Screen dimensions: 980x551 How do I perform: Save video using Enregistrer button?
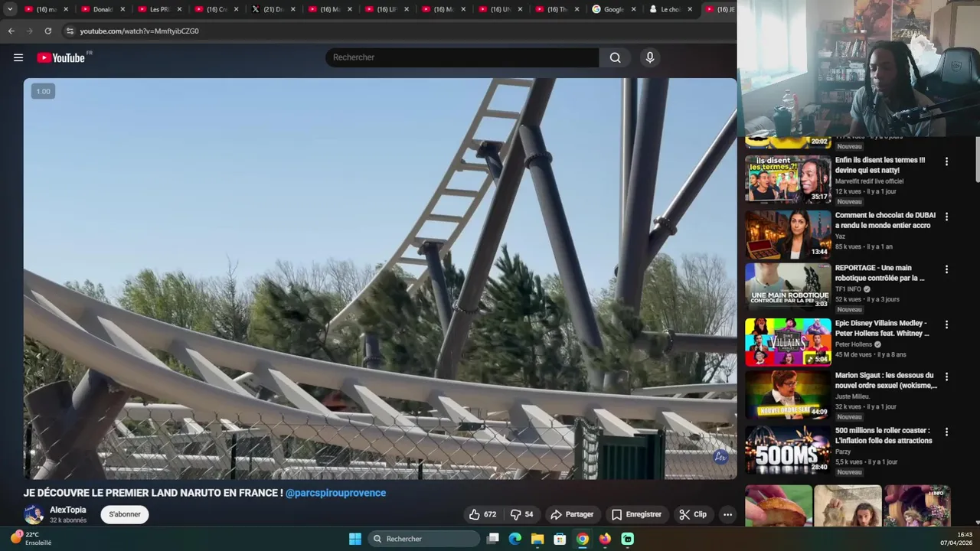tap(636, 514)
